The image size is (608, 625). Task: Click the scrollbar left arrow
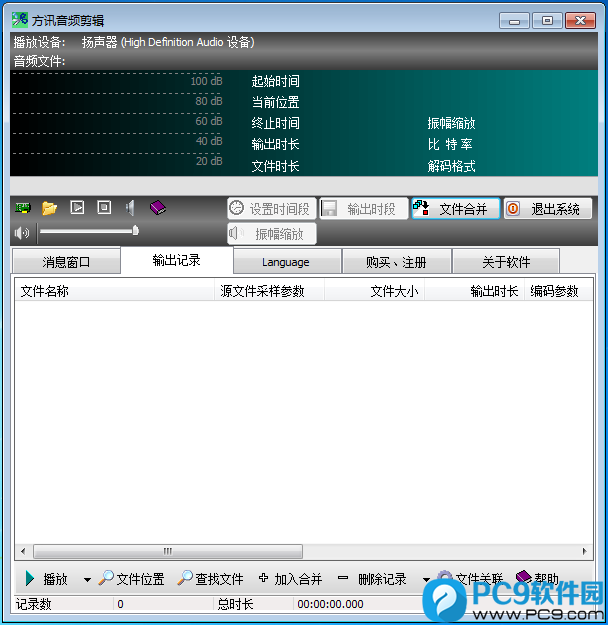23,551
